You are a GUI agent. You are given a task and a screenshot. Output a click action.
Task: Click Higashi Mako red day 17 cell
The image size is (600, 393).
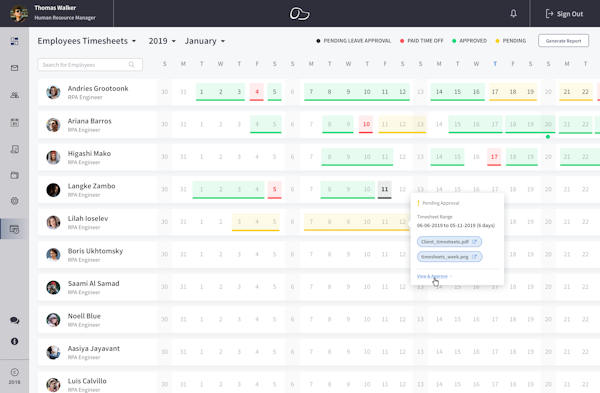pyautogui.click(x=494, y=157)
